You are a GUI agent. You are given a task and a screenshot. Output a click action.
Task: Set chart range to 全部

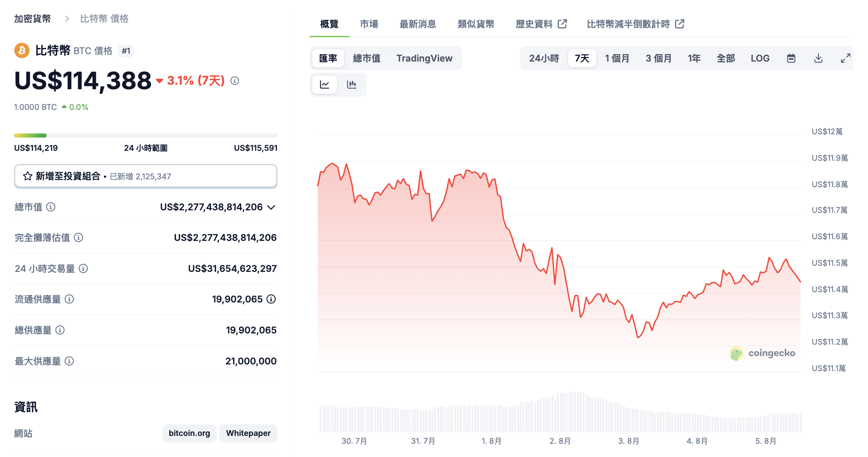(x=726, y=58)
